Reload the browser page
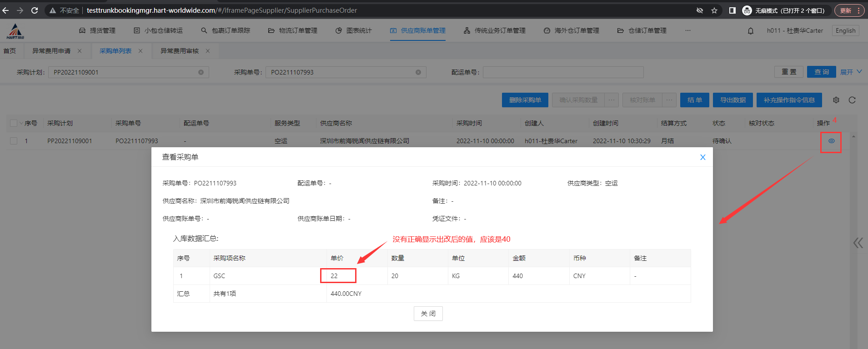Image resolution: width=868 pixels, height=349 pixels. pyautogui.click(x=35, y=10)
